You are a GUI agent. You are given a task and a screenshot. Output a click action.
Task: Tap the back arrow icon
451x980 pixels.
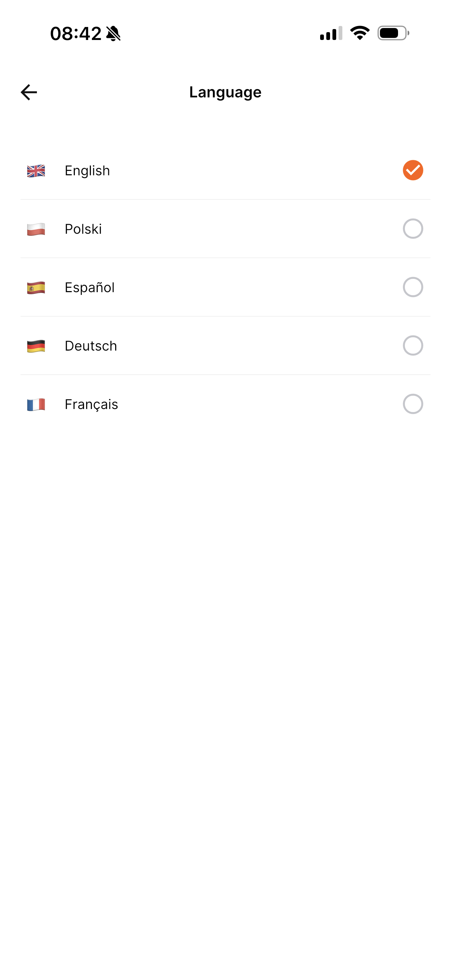pos(29,93)
